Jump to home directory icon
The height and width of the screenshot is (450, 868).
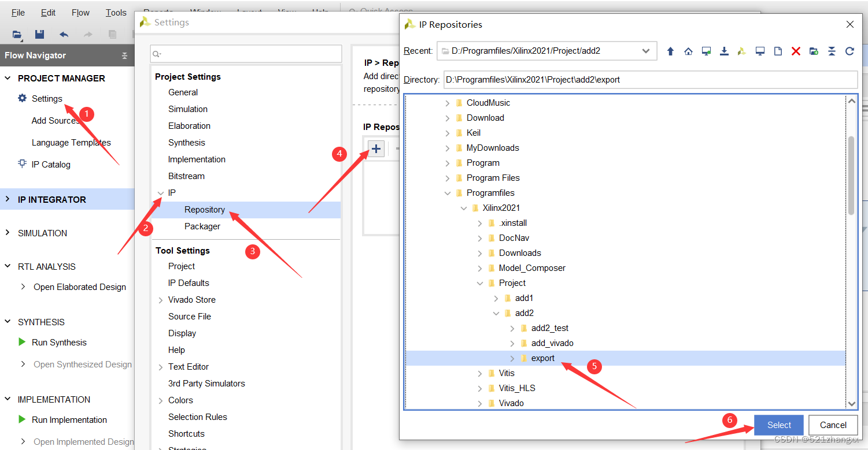click(688, 51)
